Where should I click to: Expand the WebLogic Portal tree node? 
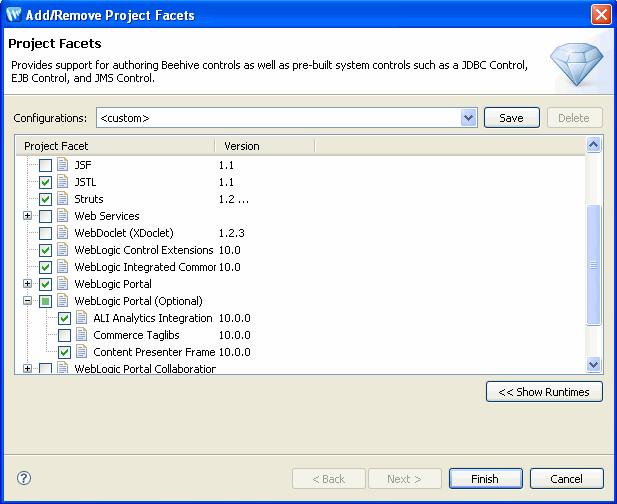point(27,284)
